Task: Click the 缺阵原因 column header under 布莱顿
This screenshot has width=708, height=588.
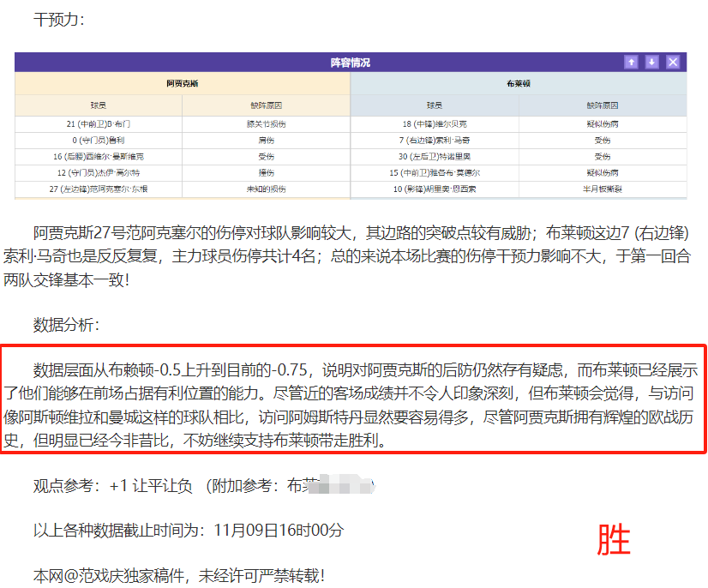Action: tap(603, 106)
